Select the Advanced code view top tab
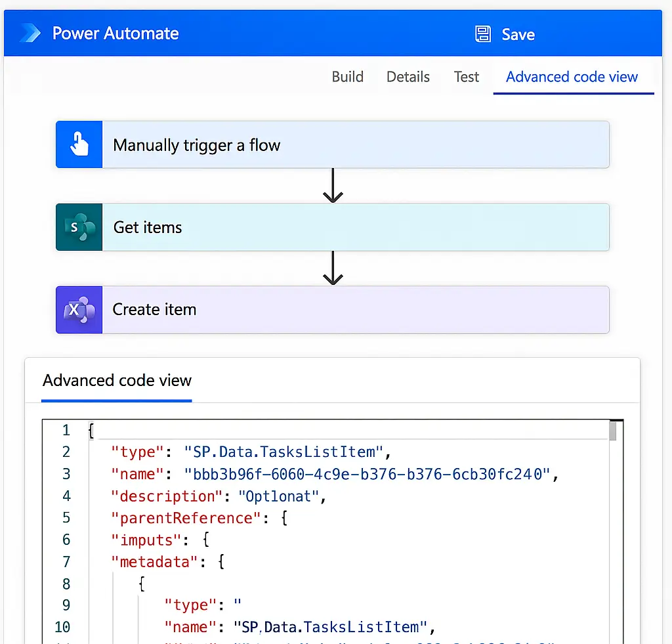 (572, 77)
